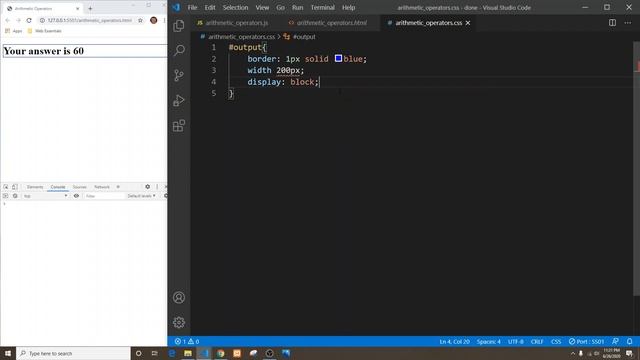Clear the console in DevTools
Viewport: 640px width, 360px height.
coord(15,196)
